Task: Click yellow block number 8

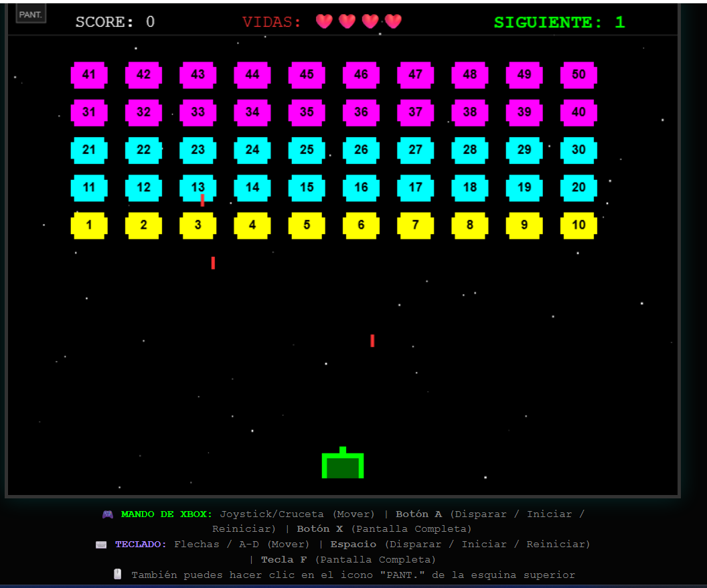Action: click(470, 225)
